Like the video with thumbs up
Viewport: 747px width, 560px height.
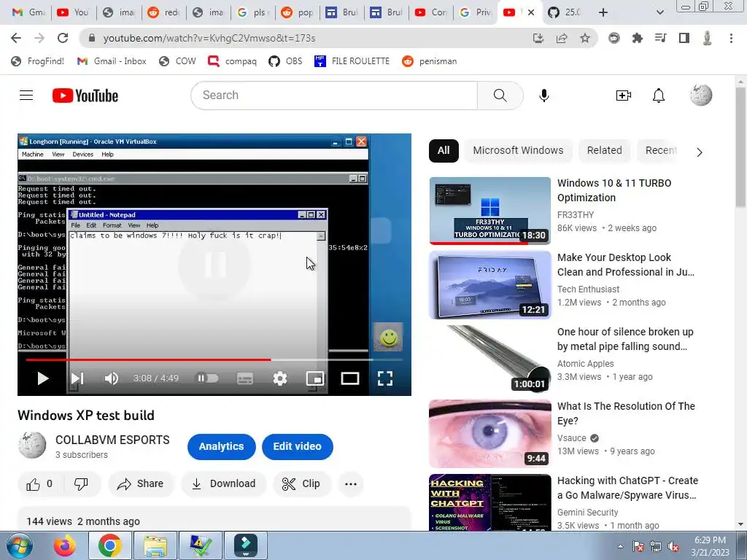[x=39, y=484]
